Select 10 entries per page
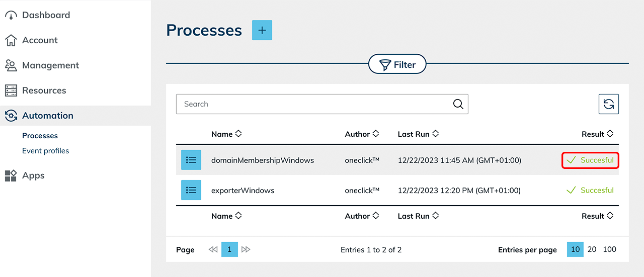This screenshot has width=644, height=277. pyautogui.click(x=575, y=249)
